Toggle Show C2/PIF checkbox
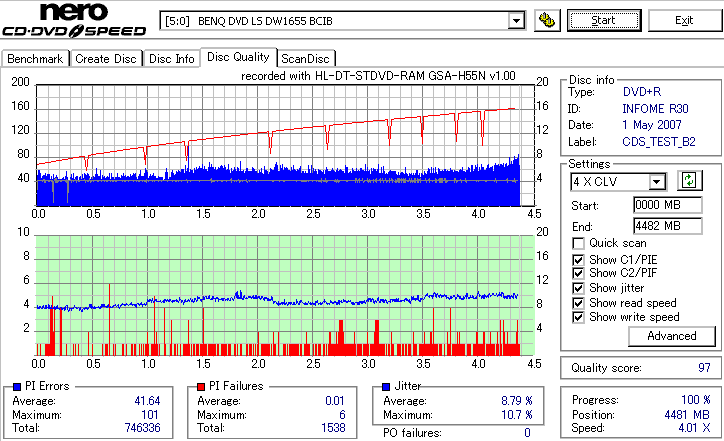The height and width of the screenshot is (441, 724). click(578, 273)
